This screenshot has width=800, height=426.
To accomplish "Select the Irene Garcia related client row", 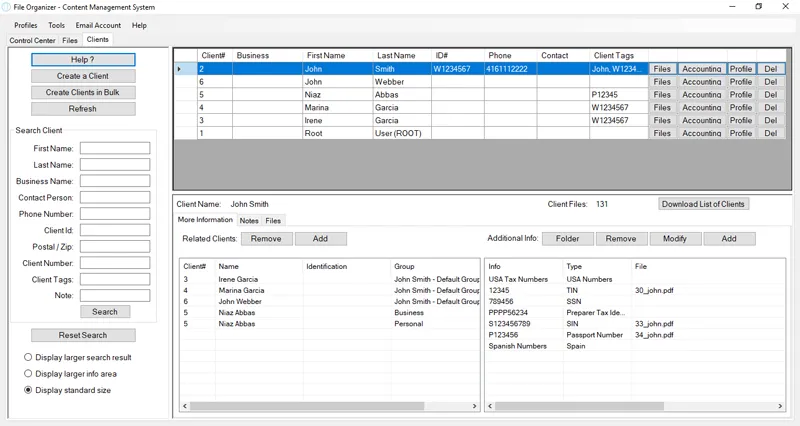I will click(330, 279).
